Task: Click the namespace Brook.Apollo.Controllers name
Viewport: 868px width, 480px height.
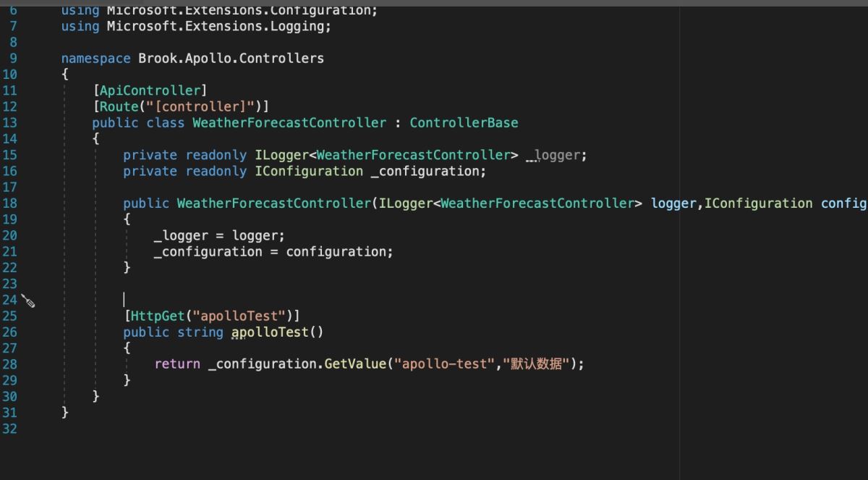Action: point(231,59)
